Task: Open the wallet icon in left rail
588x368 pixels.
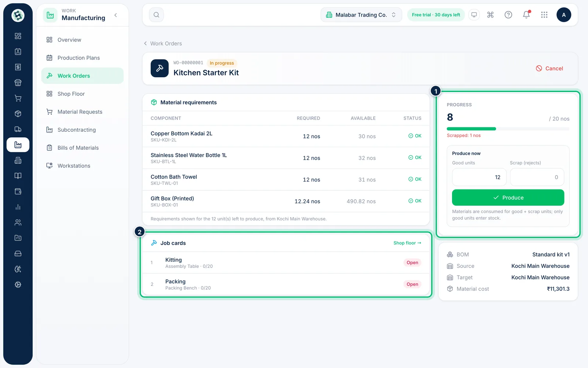Action: pos(18,191)
